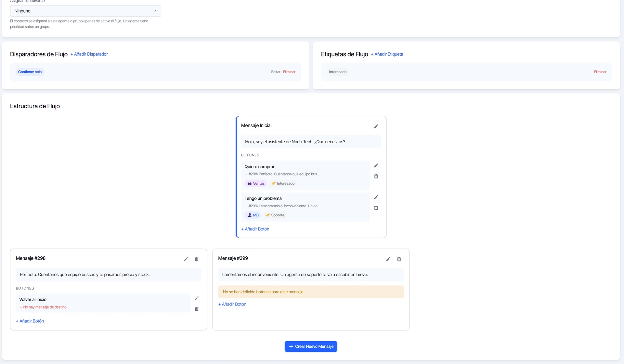This screenshot has width=624, height=364.
Task: Delete the 'Volver al inicio' button
Action: tap(197, 309)
